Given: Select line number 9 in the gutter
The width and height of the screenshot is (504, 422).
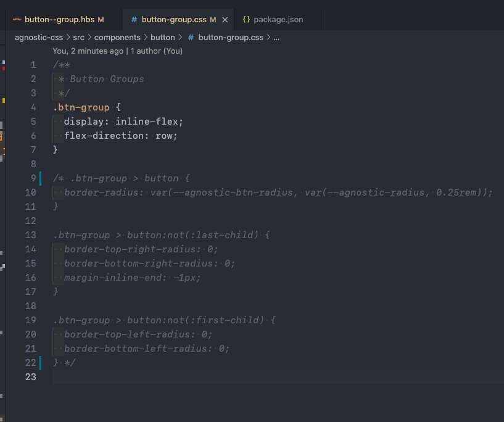Looking at the screenshot, I should (x=33, y=178).
